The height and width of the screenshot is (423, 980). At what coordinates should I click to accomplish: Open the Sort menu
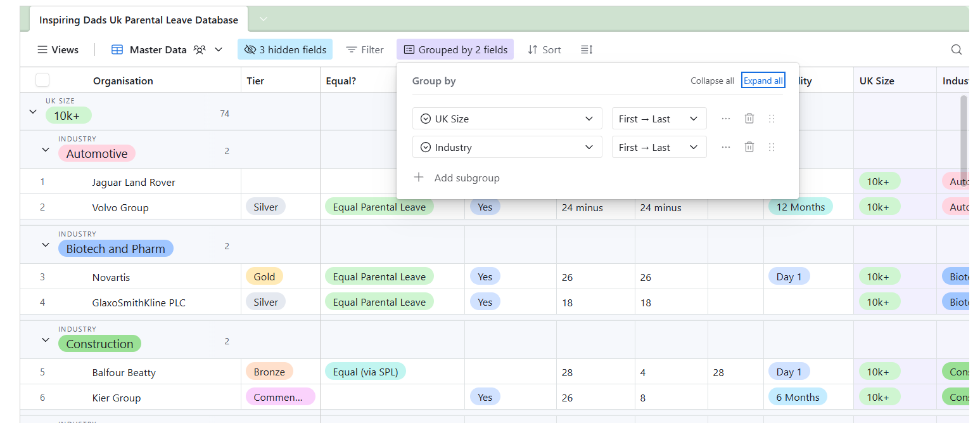[x=544, y=49]
